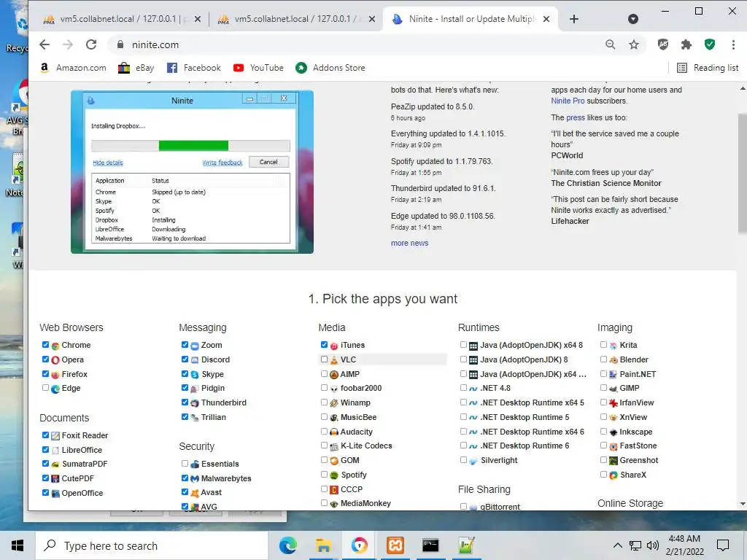
Task: Open the Facebook bookmark
Action: coord(194,68)
